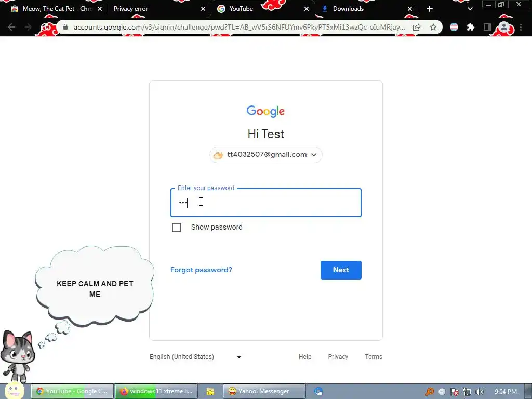
Task: Click the blue Next button
Action: [x=341, y=270]
